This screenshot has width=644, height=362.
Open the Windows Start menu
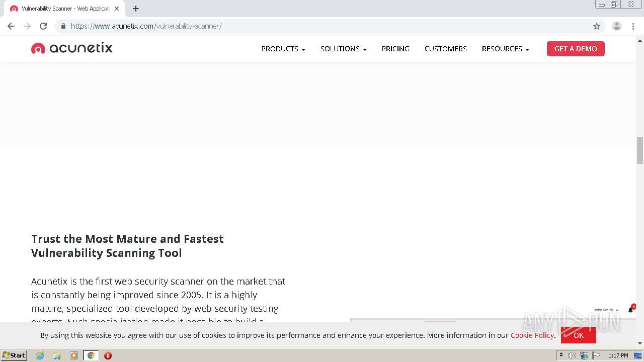[14, 355]
